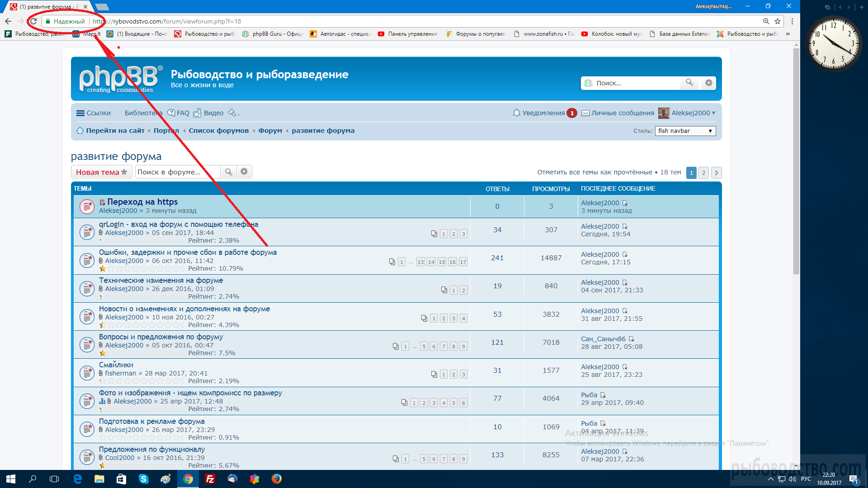Screen dimensions: 868x488
Task: Open FileZilla from taskbar
Action: [210, 479]
